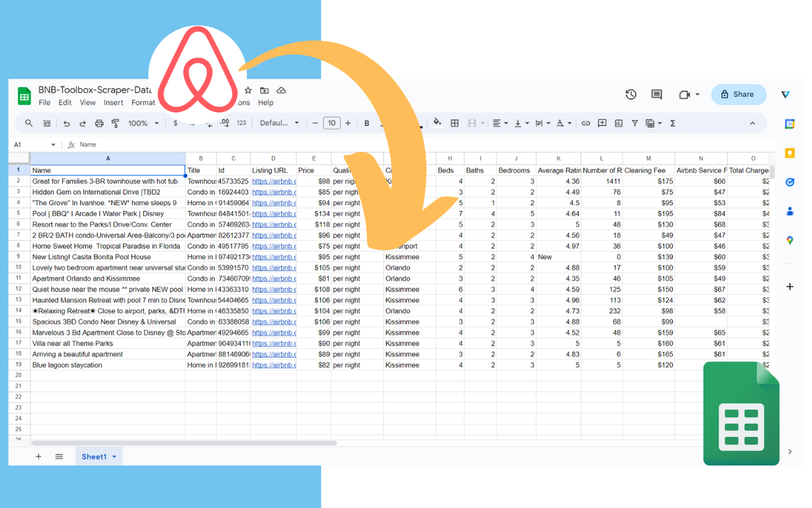Open the filter views table dropdown
Viewport: 812px width, 508px height.
click(x=653, y=123)
